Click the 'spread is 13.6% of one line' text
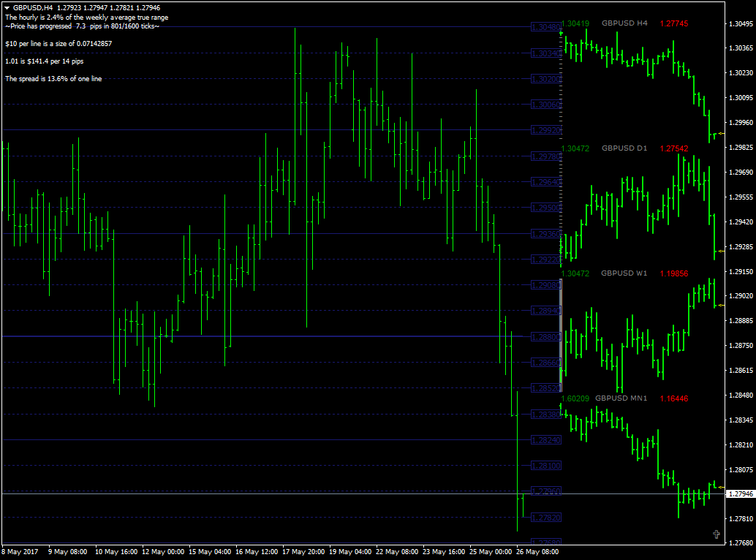The image size is (756, 560). pyautogui.click(x=53, y=78)
